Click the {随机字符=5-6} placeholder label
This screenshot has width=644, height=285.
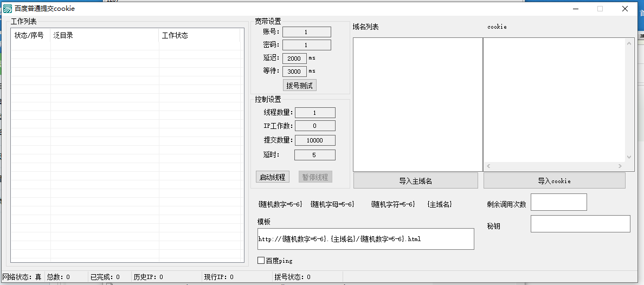pyautogui.click(x=393, y=204)
